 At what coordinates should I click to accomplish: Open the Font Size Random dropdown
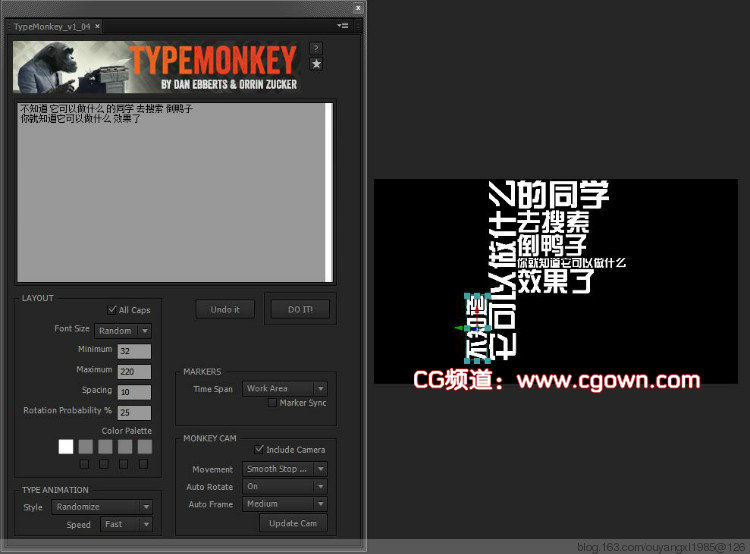tap(123, 331)
